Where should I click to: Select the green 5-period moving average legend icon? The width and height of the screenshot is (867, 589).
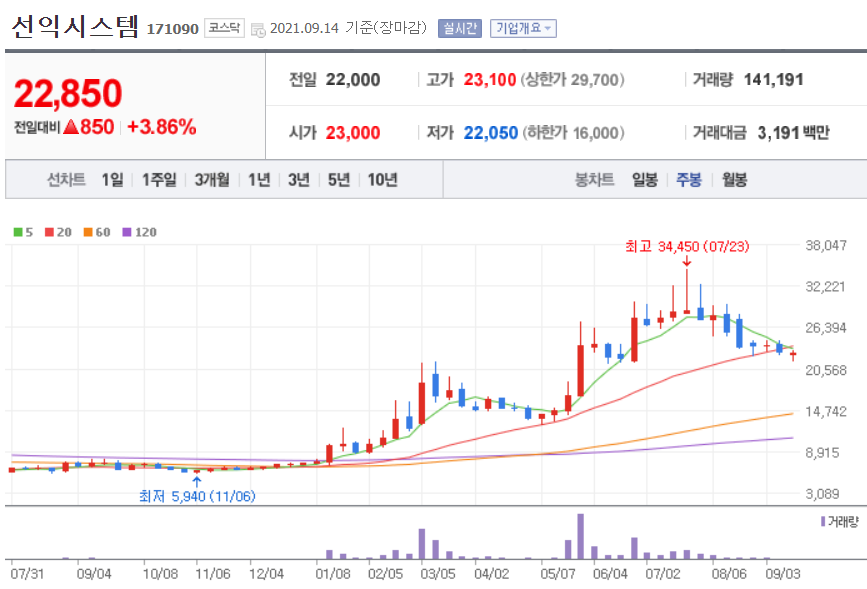[x=17, y=230]
